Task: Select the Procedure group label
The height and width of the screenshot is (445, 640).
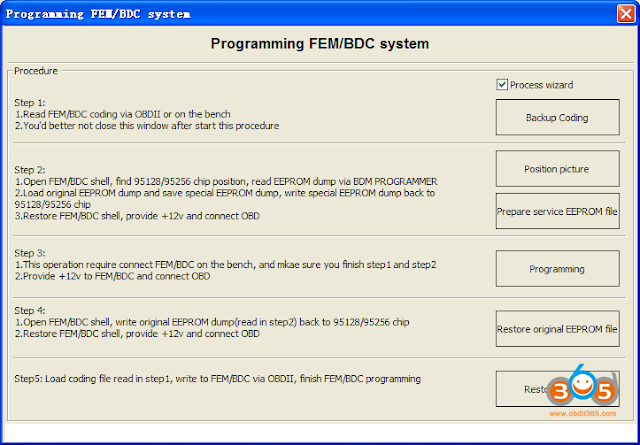Action: (x=37, y=71)
